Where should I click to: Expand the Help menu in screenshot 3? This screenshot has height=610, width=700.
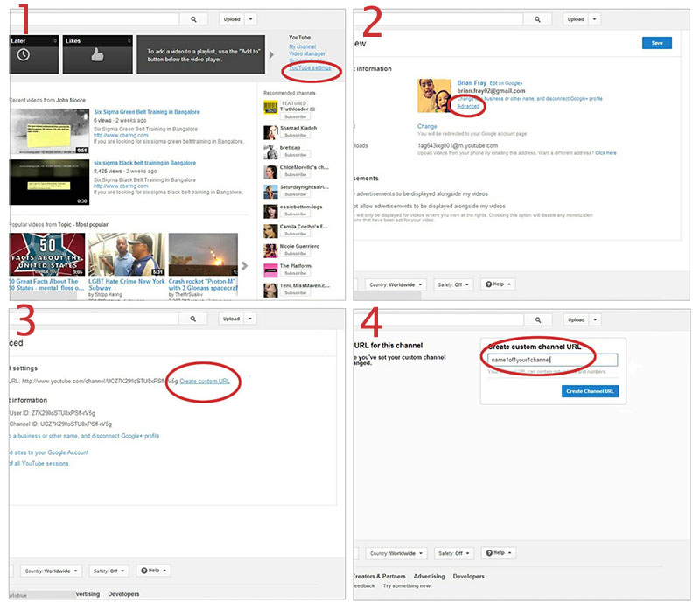click(153, 571)
